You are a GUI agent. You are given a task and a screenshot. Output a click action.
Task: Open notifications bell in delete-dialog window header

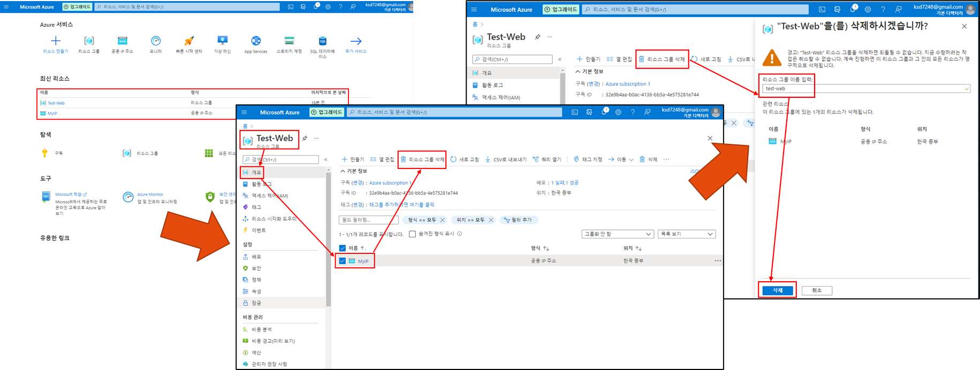click(853, 9)
